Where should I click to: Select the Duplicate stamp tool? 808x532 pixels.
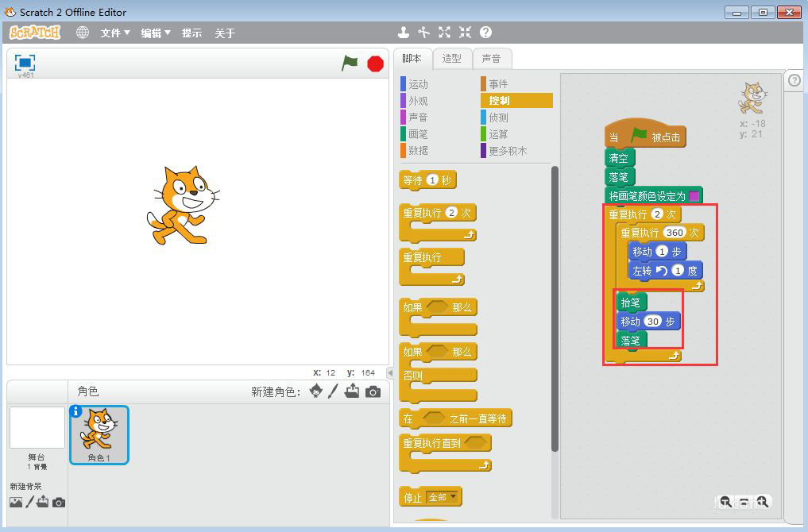404,33
